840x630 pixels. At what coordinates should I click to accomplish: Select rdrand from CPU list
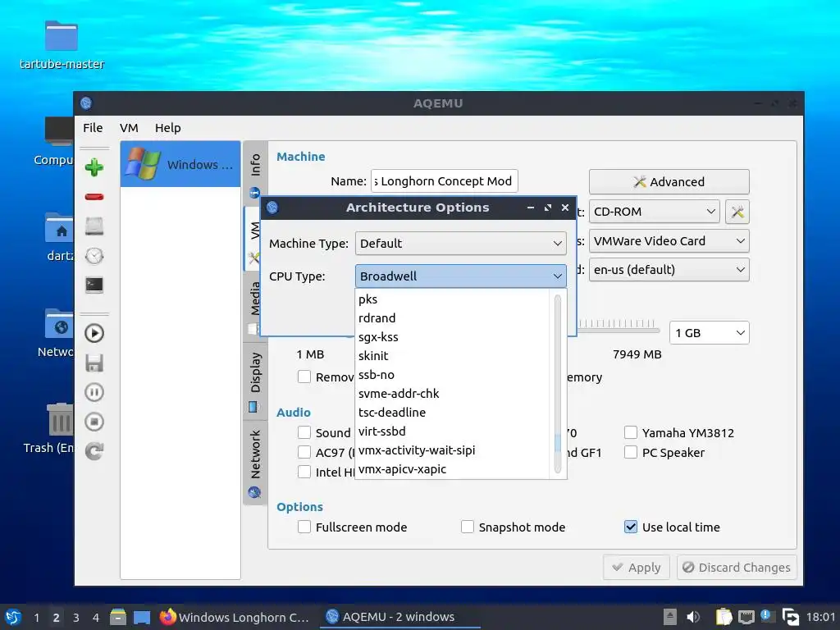coord(452,317)
